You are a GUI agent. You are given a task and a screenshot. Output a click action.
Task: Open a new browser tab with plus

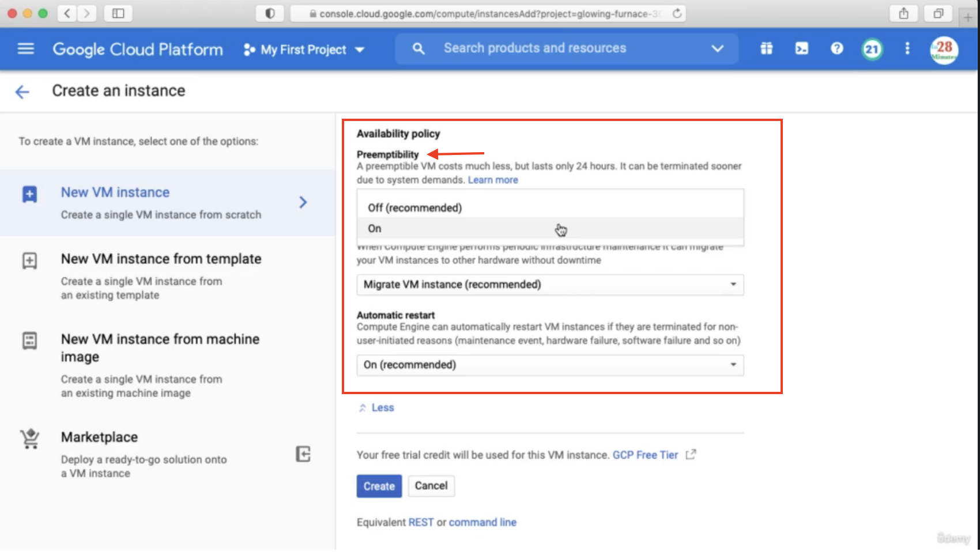[x=968, y=17]
